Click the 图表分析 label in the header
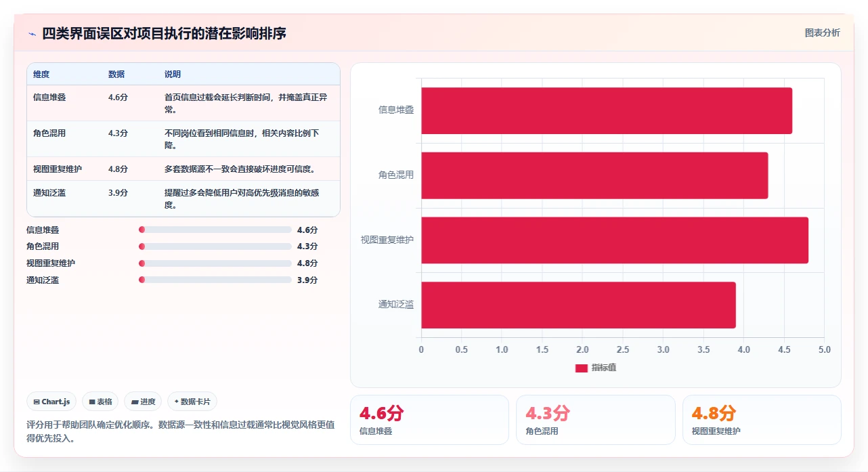This screenshot has height=472, width=868. [822, 33]
